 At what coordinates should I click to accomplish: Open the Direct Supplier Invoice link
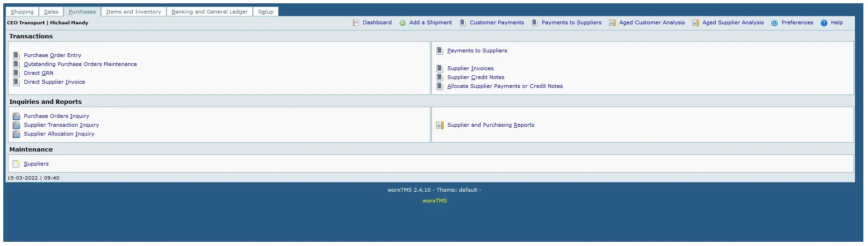pyautogui.click(x=54, y=82)
